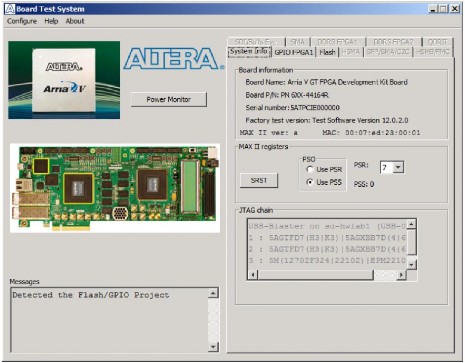This screenshot has height=363, width=465.
Task: Click JTAG chain scroll down arrow
Action: click(412, 265)
